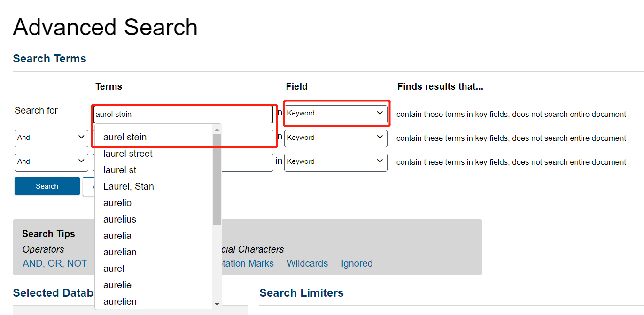Choose the "aurelius" autocomplete suggestion

[x=120, y=219]
